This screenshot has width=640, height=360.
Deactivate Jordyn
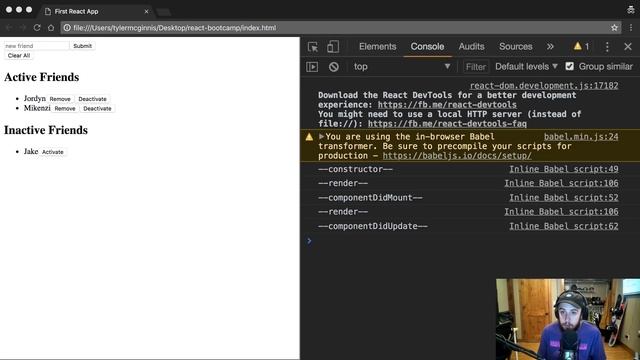pos(92,99)
